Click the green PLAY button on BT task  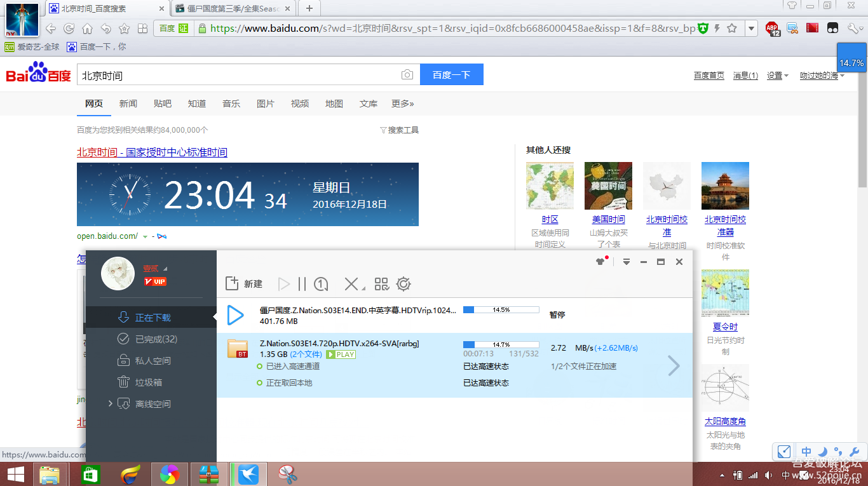point(341,354)
